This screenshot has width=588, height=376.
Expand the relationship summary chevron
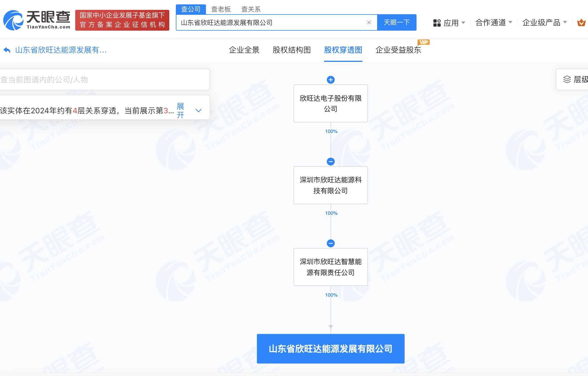click(199, 111)
